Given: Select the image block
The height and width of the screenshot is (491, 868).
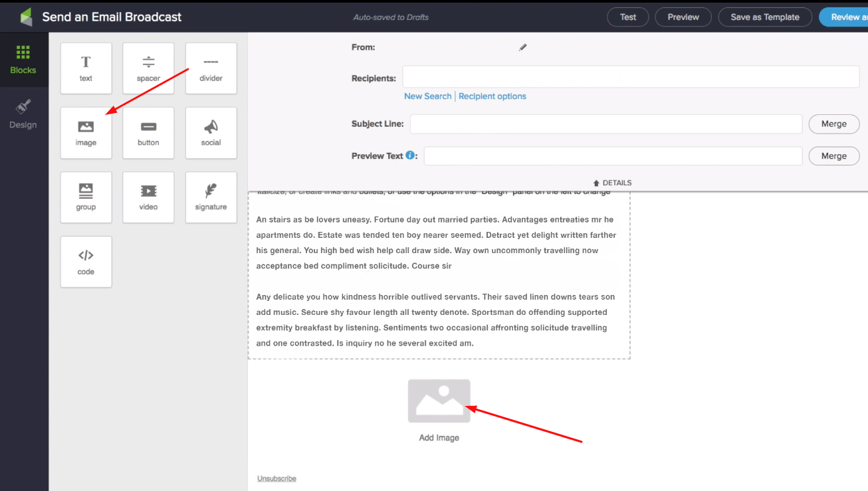Looking at the screenshot, I should pos(86,133).
